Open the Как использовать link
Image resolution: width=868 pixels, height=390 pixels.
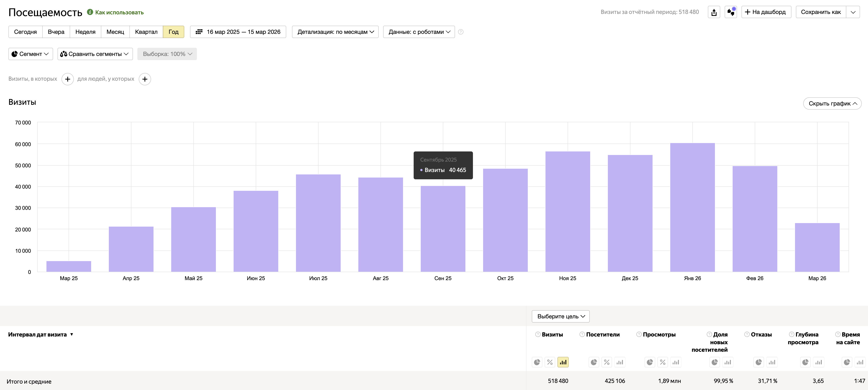pyautogui.click(x=119, y=12)
